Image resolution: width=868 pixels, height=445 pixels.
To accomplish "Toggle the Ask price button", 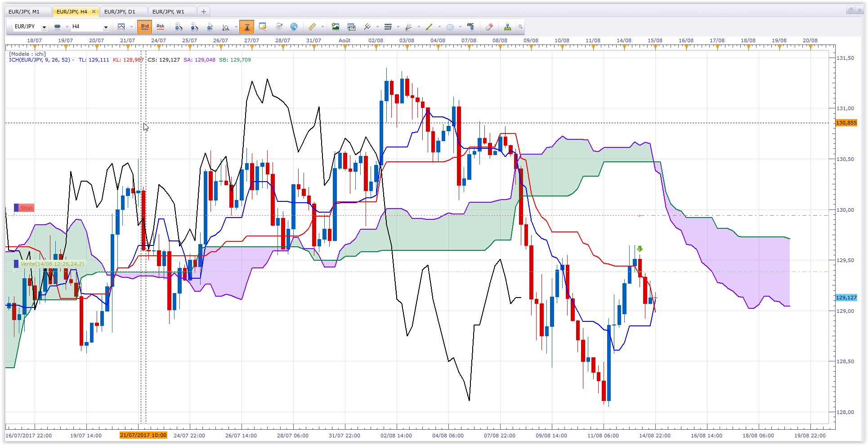I will [161, 27].
